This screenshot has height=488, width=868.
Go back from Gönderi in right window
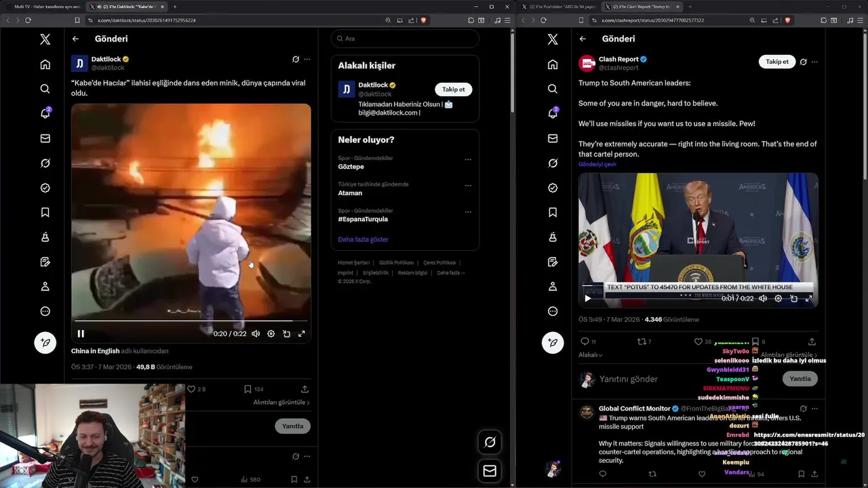(x=583, y=39)
